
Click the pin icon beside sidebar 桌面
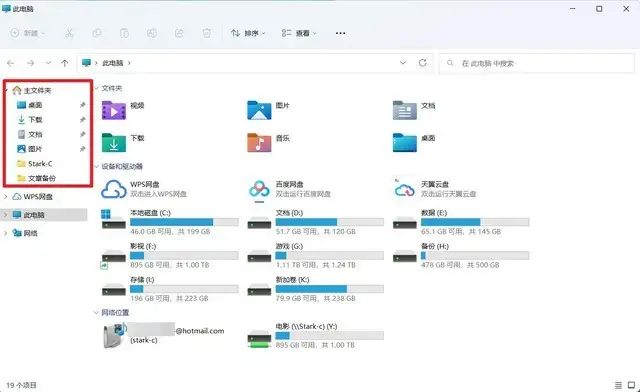pos(82,105)
